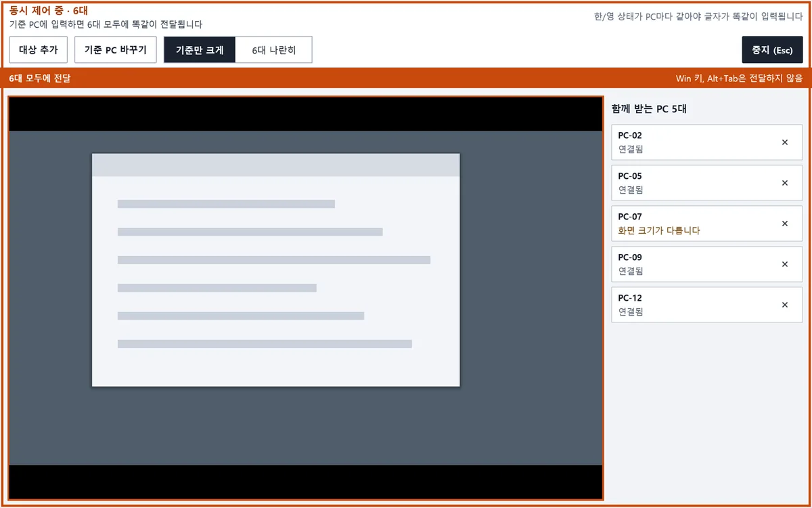Click the 6대 모두에 전달 banner text
812x508 pixels.
[x=40, y=78]
